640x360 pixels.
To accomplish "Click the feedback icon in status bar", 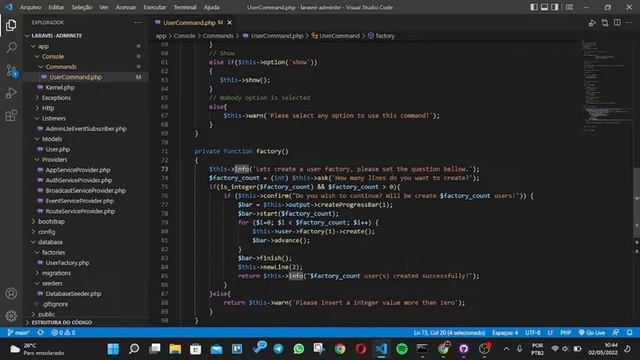I will tap(616, 333).
